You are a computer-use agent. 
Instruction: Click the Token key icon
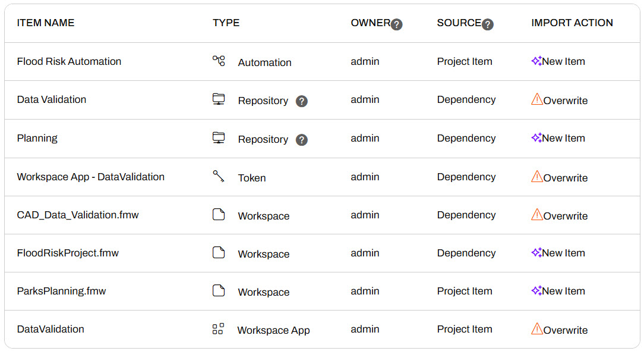(219, 176)
